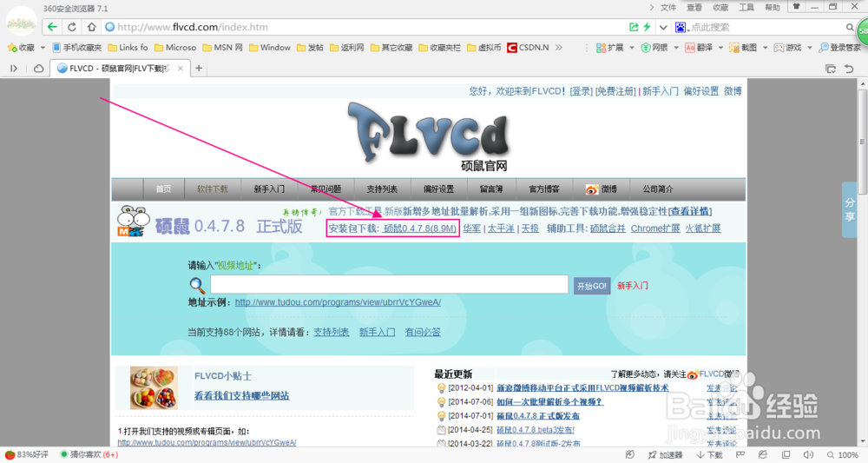This screenshot has height=463, width=868.
Task: Open 官方博客 in the page nav
Action: pos(544,189)
